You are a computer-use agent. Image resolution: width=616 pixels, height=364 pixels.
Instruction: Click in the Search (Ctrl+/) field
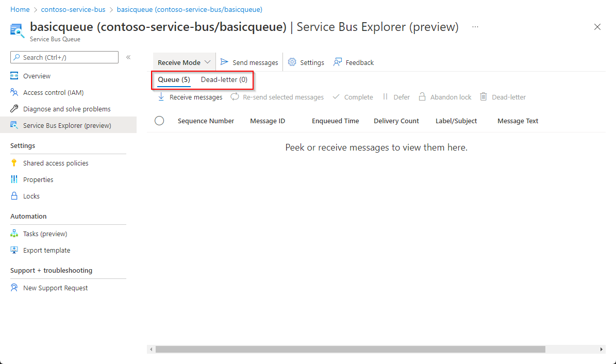[x=64, y=57]
